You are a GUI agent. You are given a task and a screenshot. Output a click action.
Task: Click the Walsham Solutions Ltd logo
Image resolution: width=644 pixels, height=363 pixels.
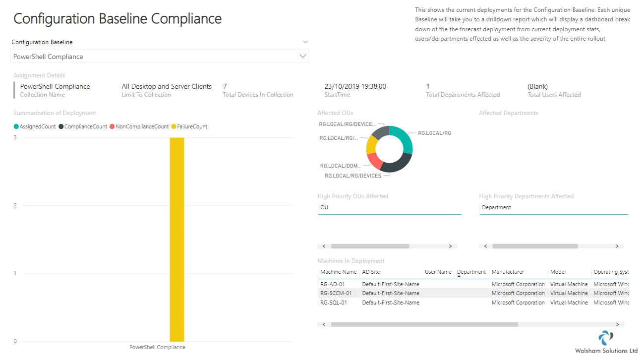606,338
